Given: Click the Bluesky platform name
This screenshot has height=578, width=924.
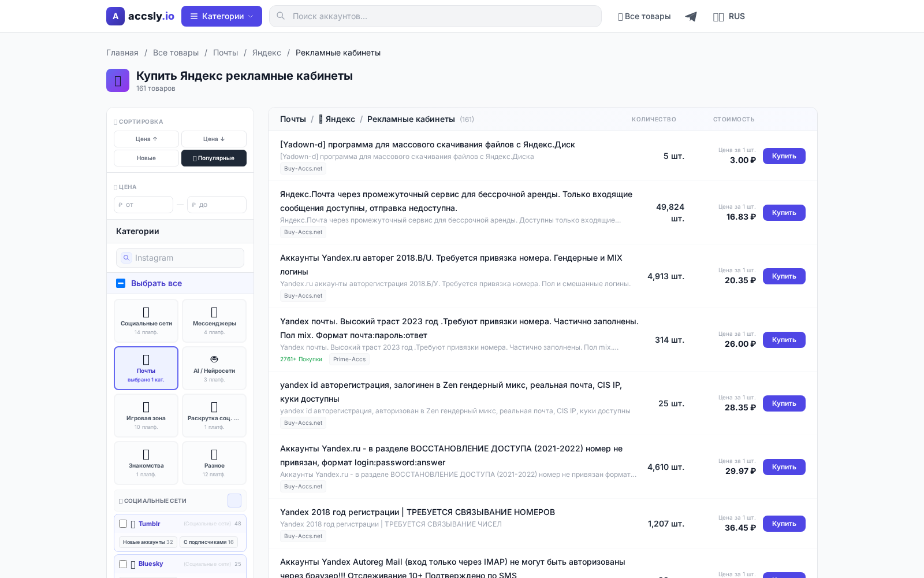Looking at the screenshot, I should pos(151,564).
